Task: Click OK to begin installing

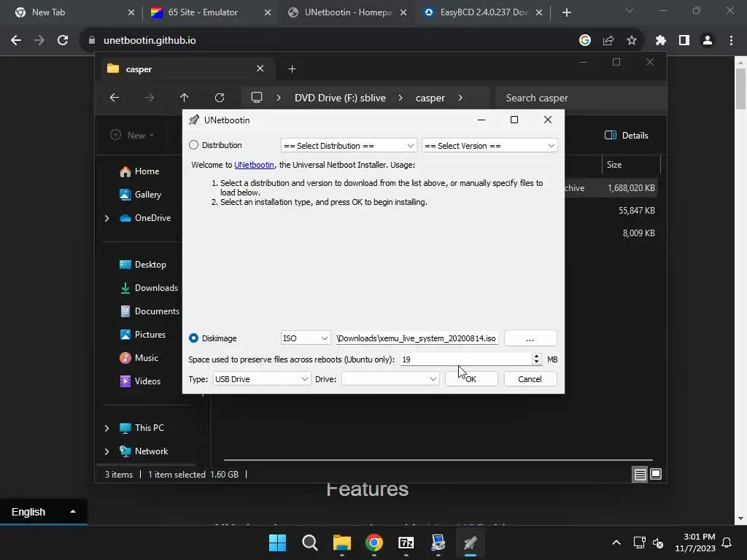Action: [471, 379]
